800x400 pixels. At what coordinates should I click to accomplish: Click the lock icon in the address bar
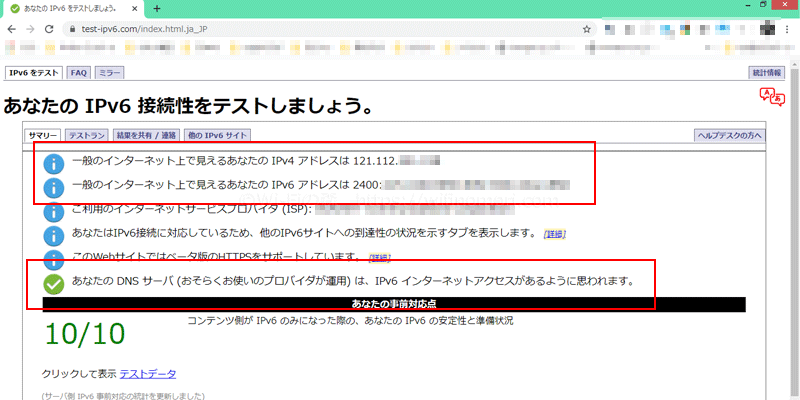[x=72, y=29]
